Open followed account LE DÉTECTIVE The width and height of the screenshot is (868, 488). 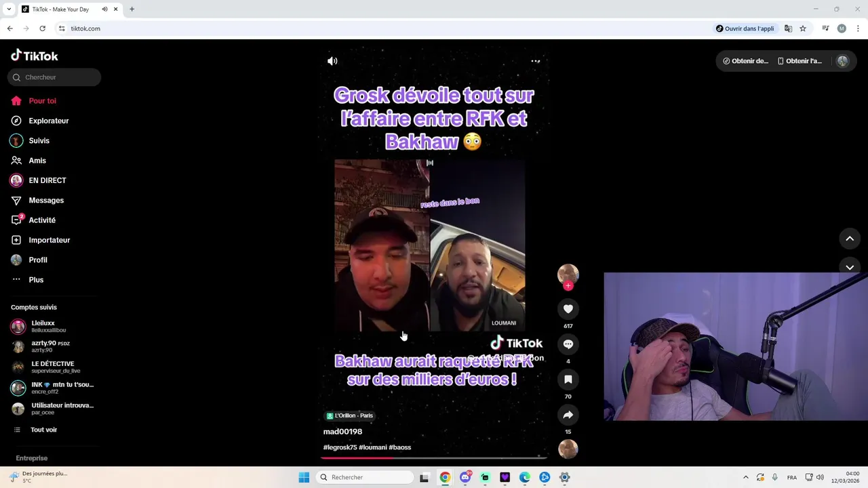pos(53,367)
